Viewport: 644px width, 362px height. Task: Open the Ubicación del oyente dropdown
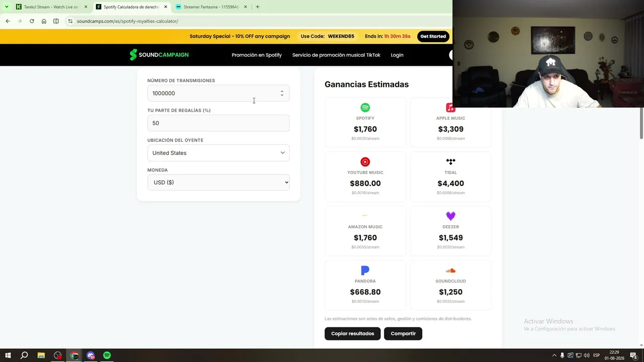218,153
